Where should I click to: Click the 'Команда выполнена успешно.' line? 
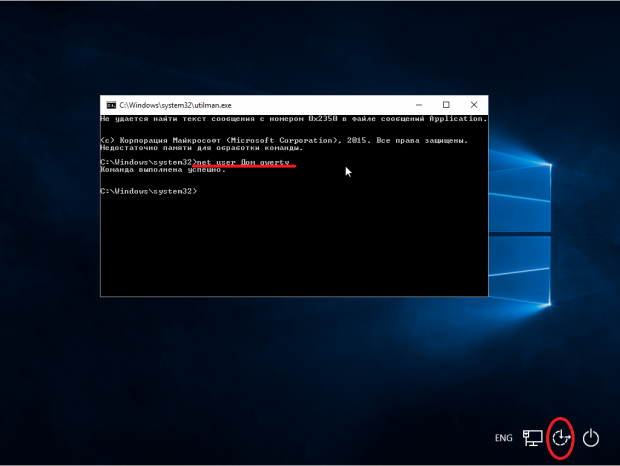click(163, 170)
